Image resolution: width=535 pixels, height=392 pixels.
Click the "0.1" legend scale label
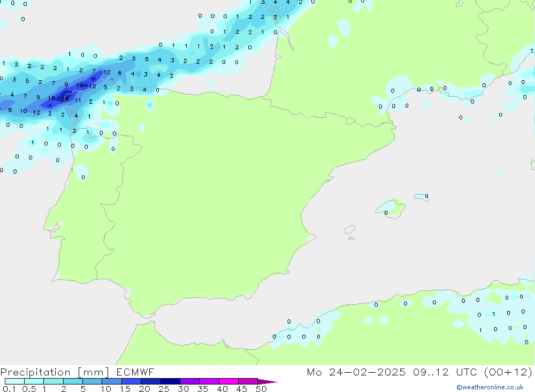pos(9,389)
